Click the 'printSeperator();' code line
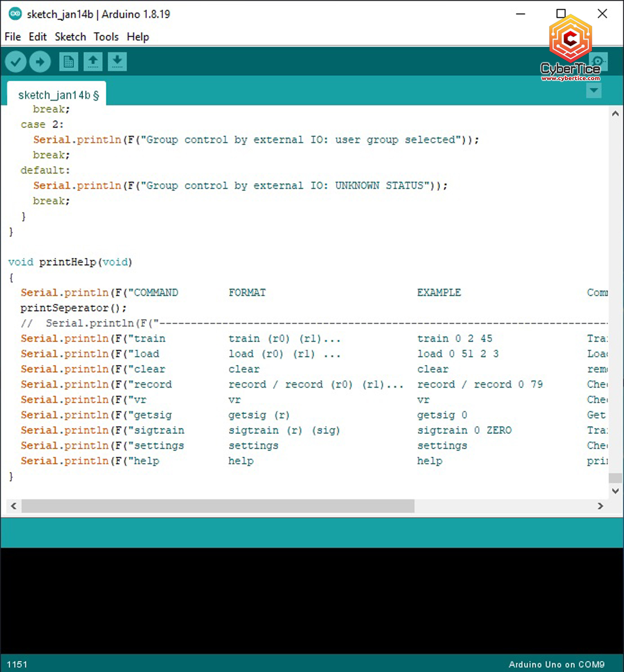This screenshot has height=672, width=624. tap(74, 308)
